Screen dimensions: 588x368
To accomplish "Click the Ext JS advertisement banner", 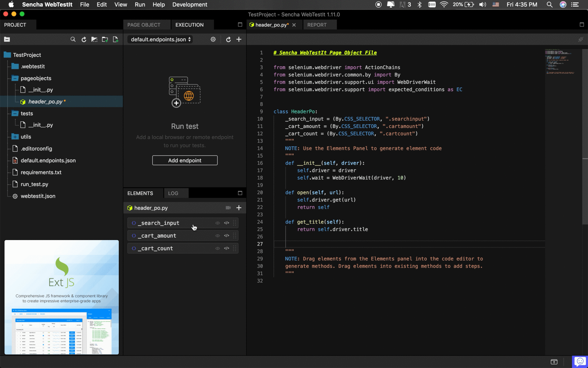I will tap(62, 297).
